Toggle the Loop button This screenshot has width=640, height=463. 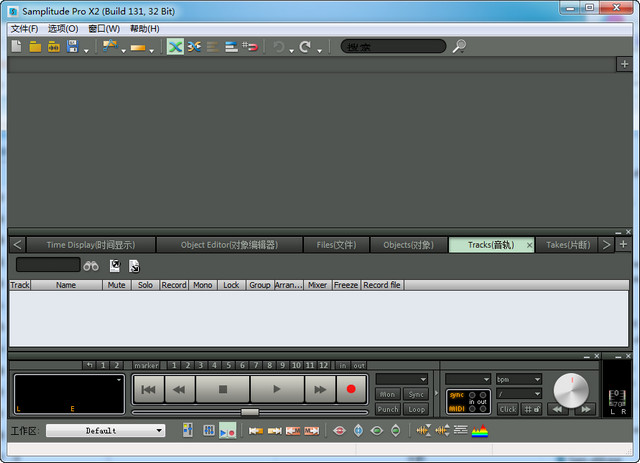pyautogui.click(x=416, y=409)
